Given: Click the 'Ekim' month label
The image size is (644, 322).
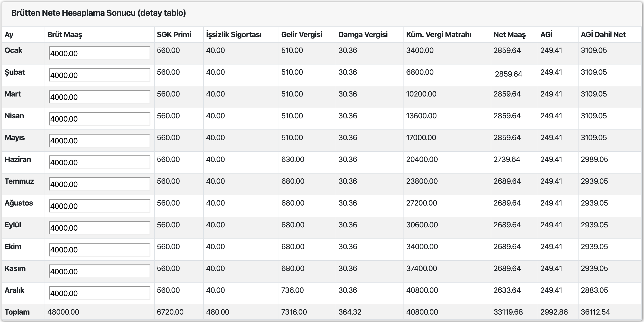Looking at the screenshot, I should click(13, 247).
